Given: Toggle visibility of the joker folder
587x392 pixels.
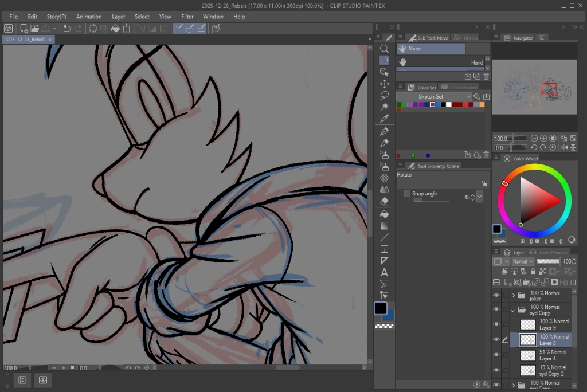Looking at the screenshot, I should click(496, 296).
